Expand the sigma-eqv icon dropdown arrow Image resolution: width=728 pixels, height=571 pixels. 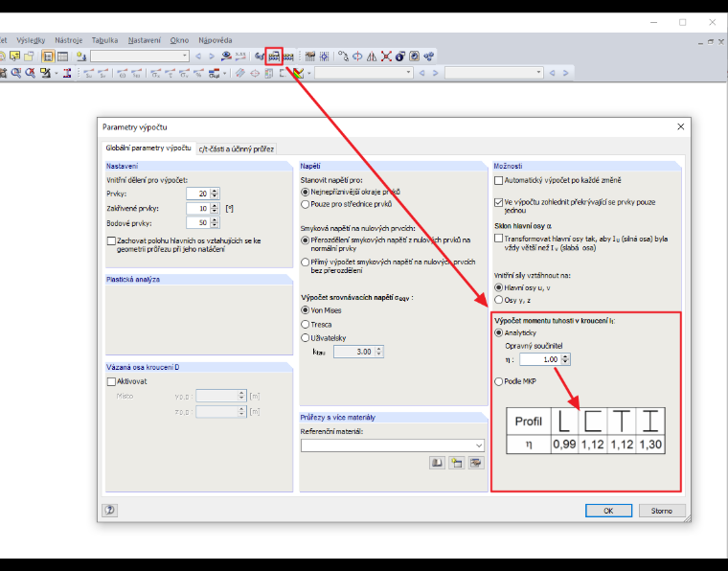225,74
